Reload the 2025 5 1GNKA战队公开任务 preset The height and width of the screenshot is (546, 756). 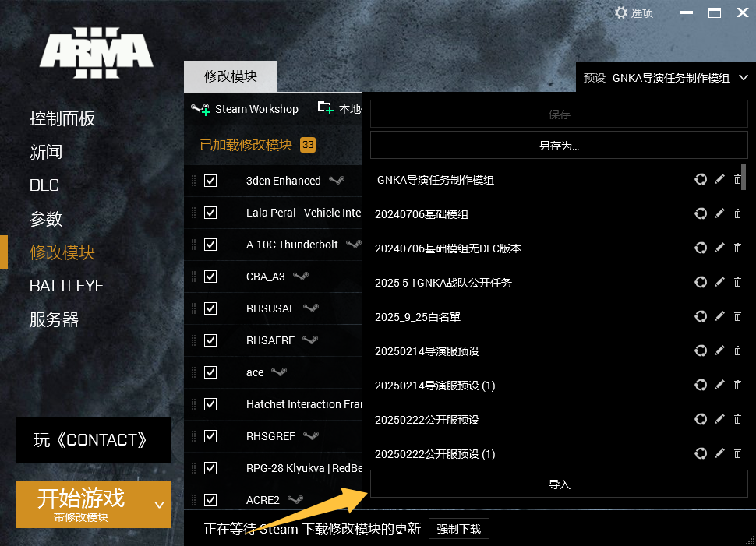(x=701, y=282)
